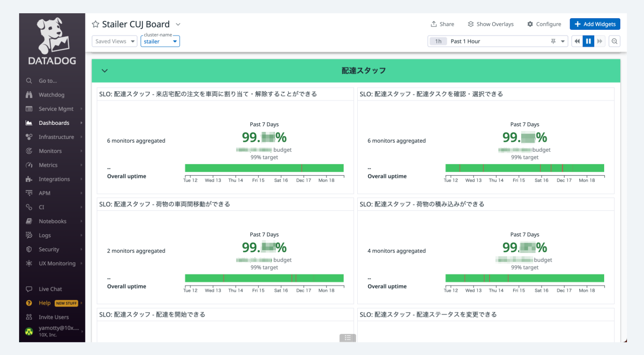Image resolution: width=644 pixels, height=355 pixels.
Task: Click the zoom out magnifier icon
Action: pos(615,41)
